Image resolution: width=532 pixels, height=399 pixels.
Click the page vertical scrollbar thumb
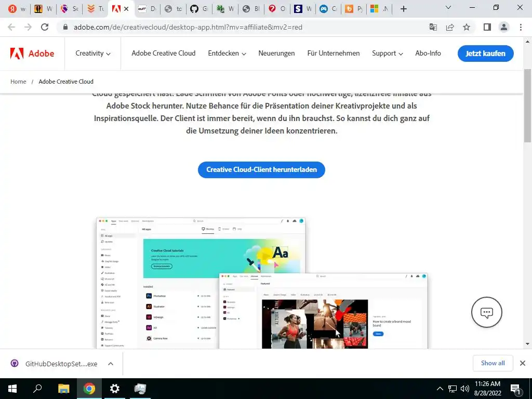pyautogui.click(x=528, y=106)
